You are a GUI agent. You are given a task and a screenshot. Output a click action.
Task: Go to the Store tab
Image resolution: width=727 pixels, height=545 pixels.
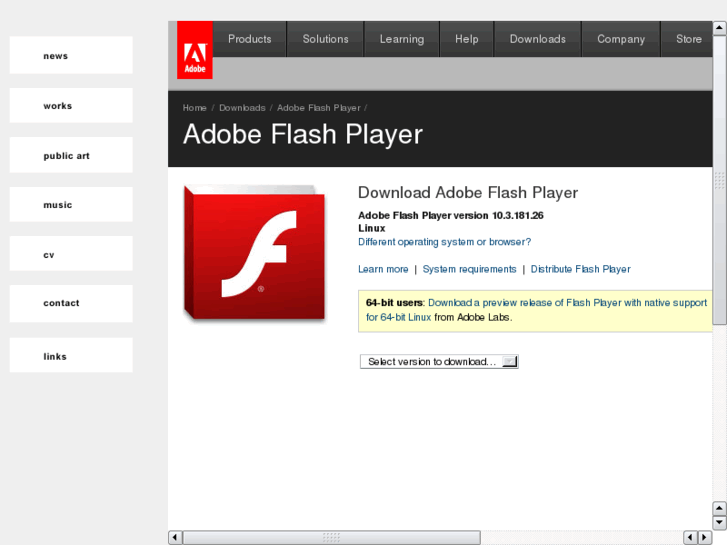(x=688, y=39)
